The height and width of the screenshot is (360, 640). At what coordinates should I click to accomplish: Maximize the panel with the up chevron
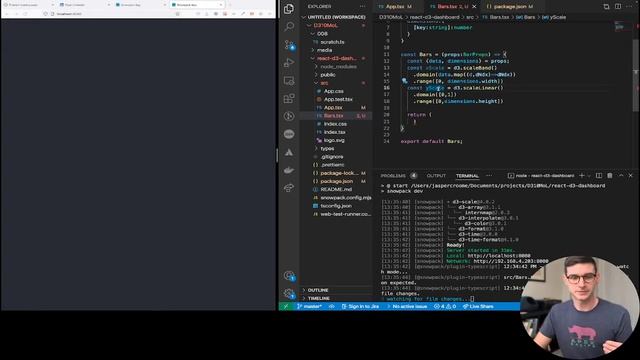coord(621,176)
